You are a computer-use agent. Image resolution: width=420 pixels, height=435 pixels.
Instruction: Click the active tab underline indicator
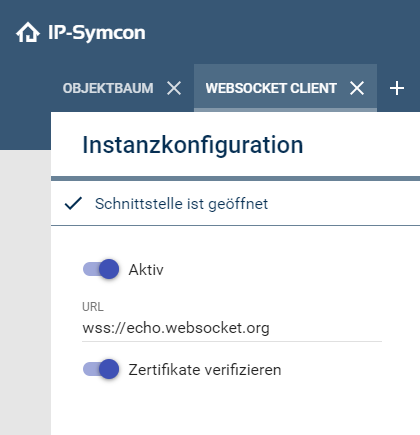coord(285,110)
